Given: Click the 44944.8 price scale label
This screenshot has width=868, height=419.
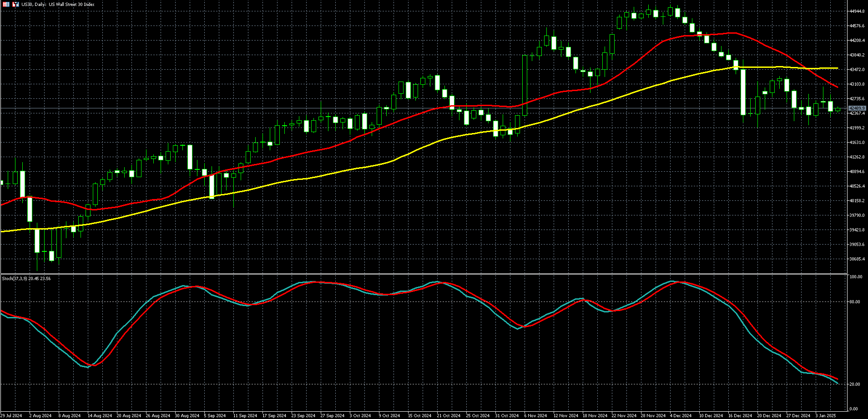Looking at the screenshot, I should tap(857, 11).
